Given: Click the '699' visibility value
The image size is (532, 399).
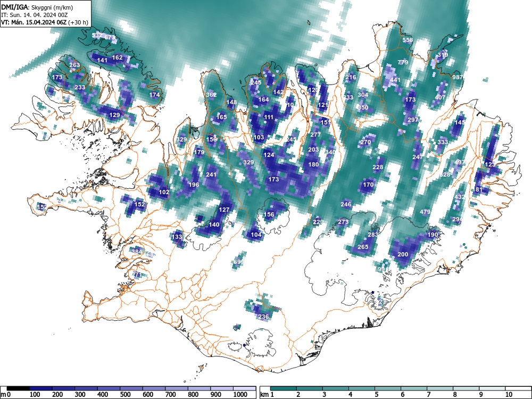Looking at the screenshot, I should [238, 262].
